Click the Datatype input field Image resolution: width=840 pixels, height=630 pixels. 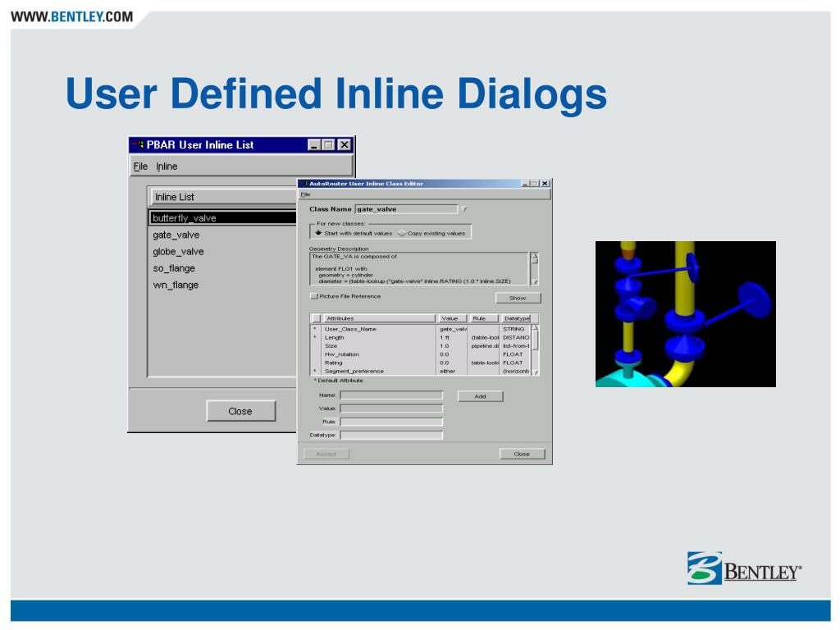(x=391, y=435)
